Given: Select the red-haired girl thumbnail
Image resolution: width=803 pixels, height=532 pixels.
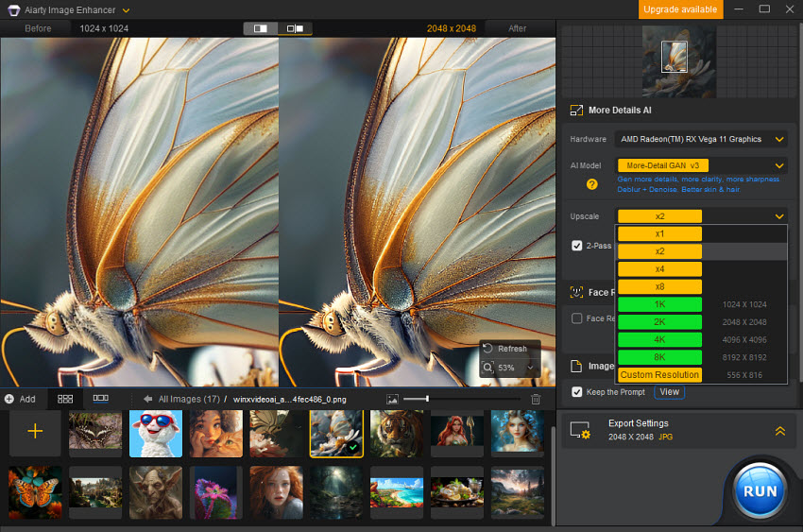Looking at the screenshot, I should click(x=277, y=492).
